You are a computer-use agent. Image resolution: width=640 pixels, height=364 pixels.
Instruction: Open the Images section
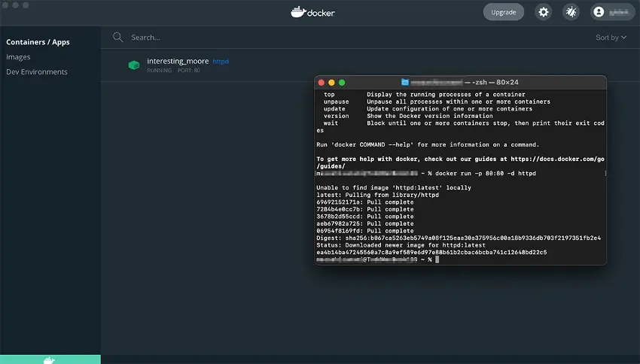pos(18,57)
